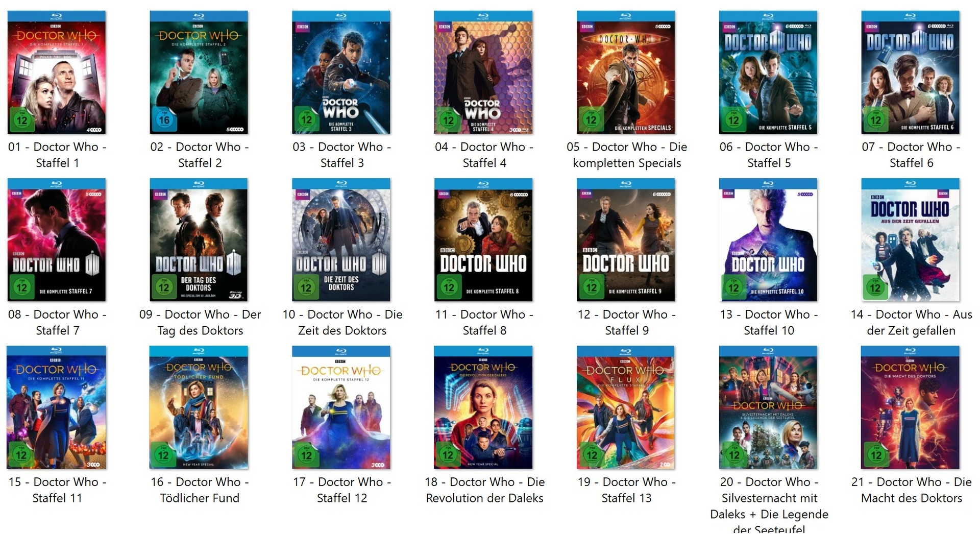Image resolution: width=980 pixels, height=534 pixels.
Task: Select label '20 - Doctor Who - Silvesternacht mit Daleks'
Action: click(769, 504)
